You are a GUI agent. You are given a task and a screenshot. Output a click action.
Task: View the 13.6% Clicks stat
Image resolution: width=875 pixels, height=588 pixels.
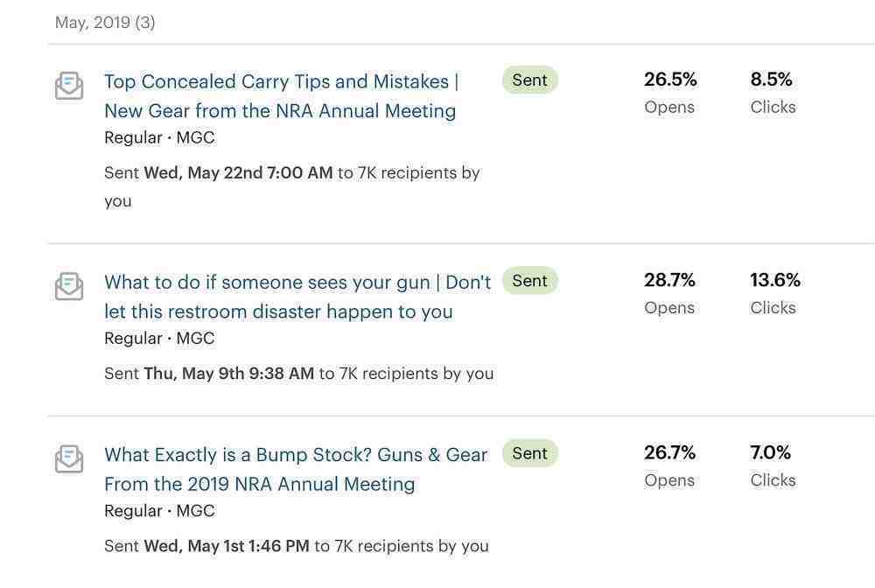pyautogui.click(x=775, y=293)
